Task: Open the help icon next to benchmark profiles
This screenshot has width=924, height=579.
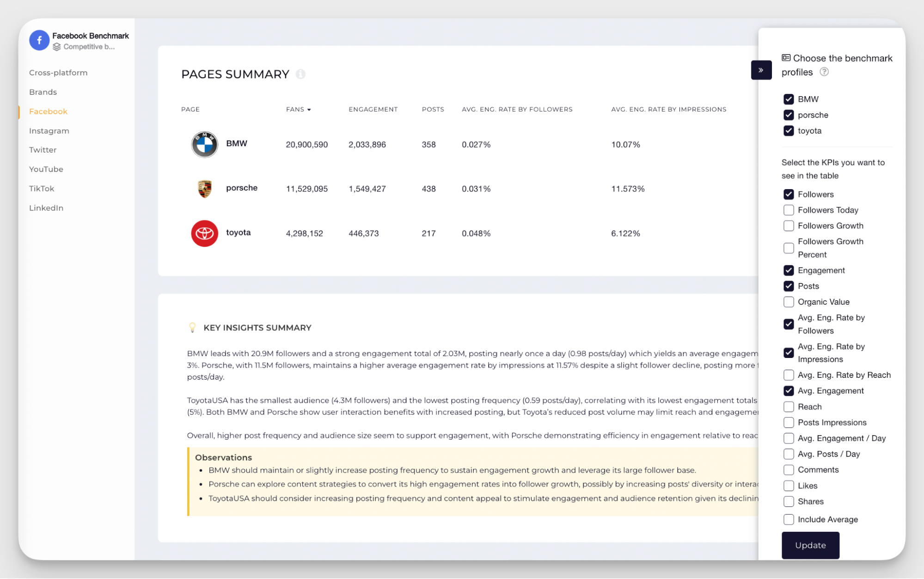Action: pyautogui.click(x=825, y=72)
